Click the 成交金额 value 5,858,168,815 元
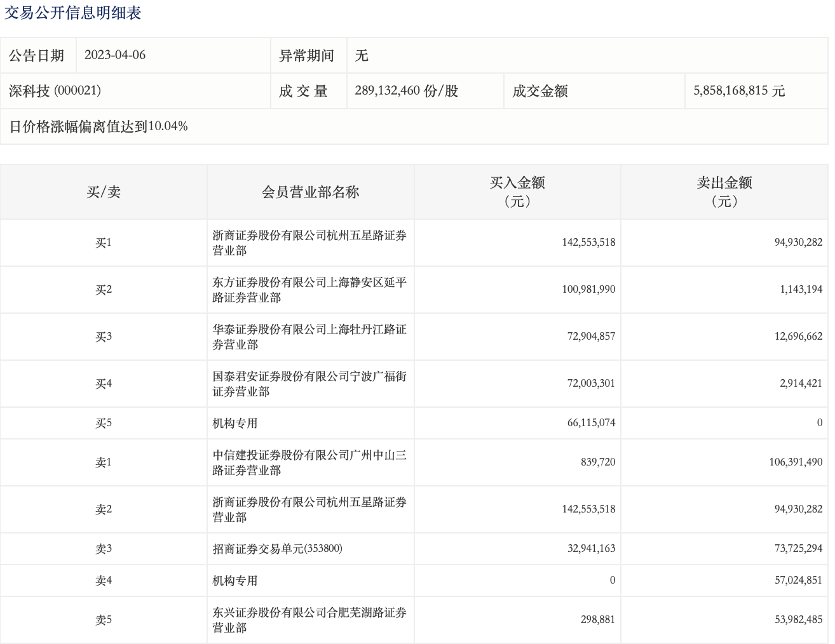The image size is (835, 644). (739, 91)
